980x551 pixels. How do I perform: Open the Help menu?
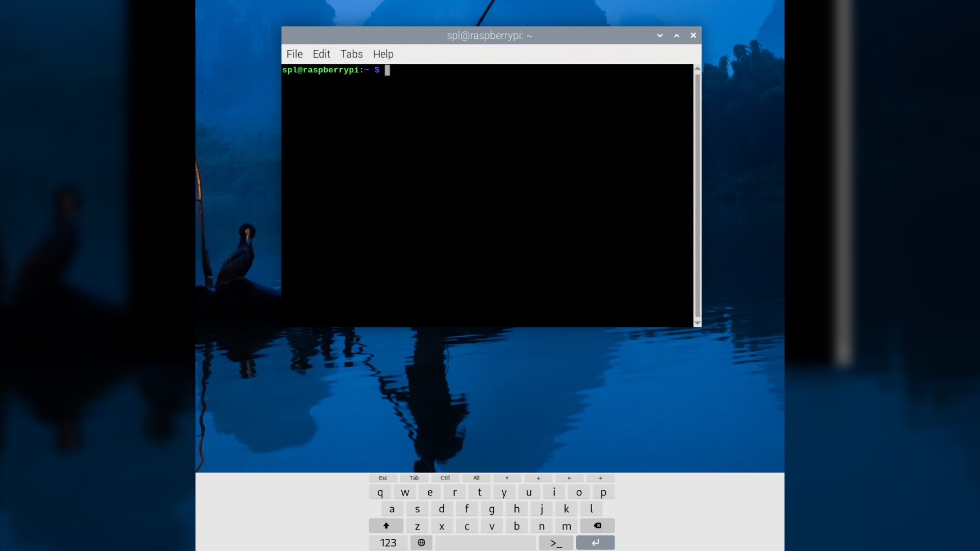383,54
